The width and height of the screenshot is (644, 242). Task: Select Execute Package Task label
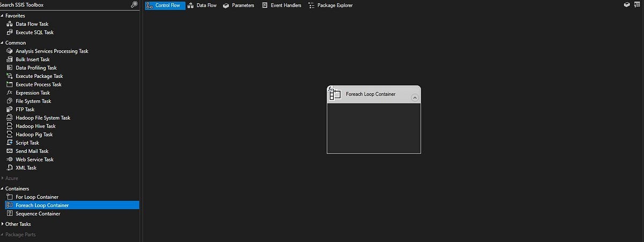[x=39, y=76]
